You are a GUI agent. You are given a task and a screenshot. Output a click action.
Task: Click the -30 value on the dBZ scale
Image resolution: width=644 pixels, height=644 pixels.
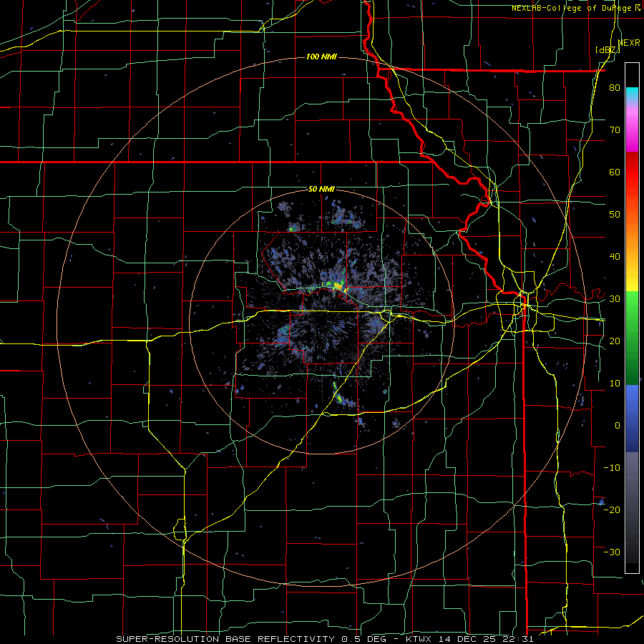click(612, 552)
